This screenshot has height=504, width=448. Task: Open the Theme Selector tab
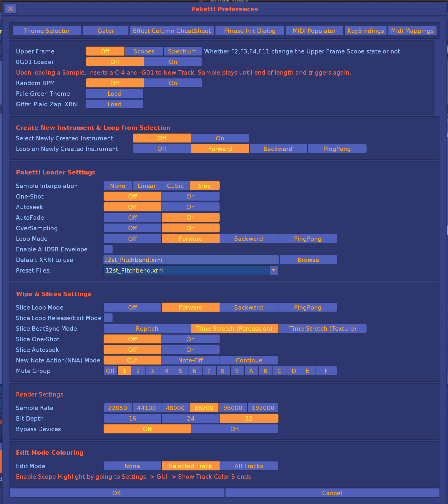(x=47, y=31)
